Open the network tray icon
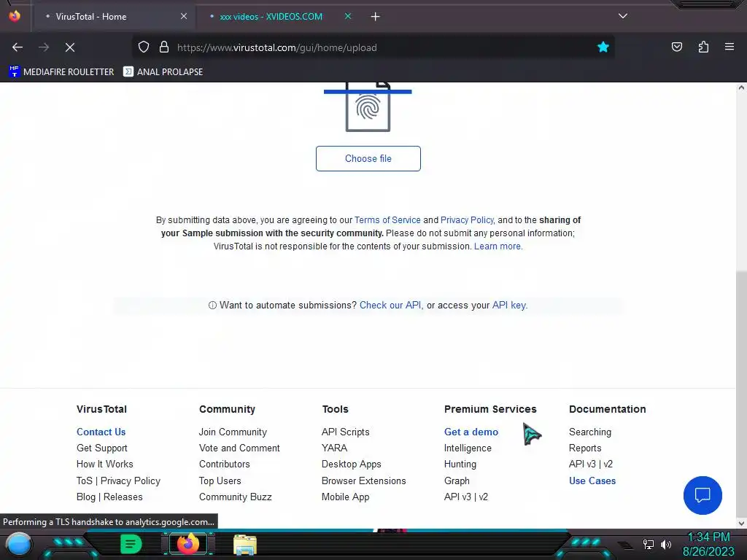Viewport: 747px width, 560px height. 649,544
